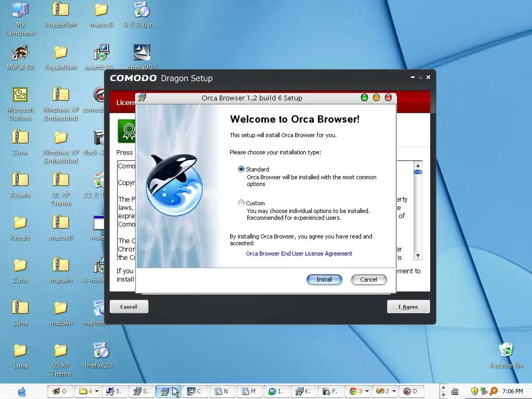
Task: Click Install in Orca Browser setup
Action: 324,280
